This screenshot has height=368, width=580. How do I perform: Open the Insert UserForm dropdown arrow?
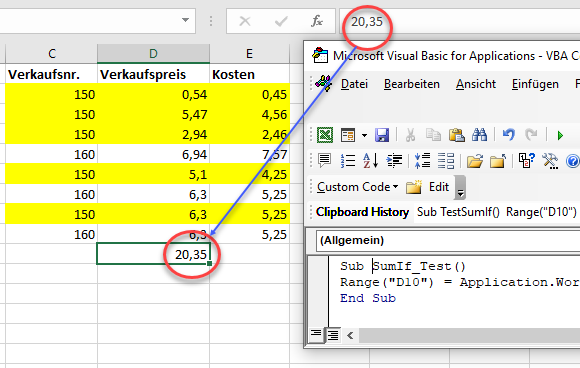364,135
